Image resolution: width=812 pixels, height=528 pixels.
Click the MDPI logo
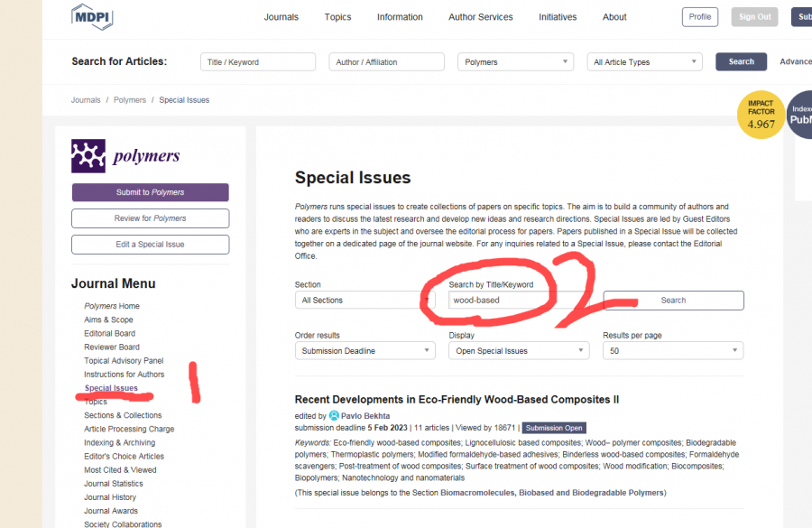click(x=92, y=16)
